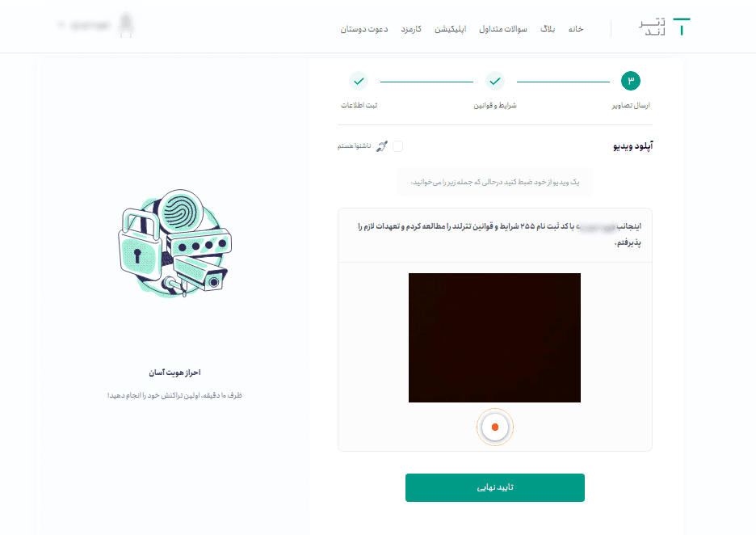The width and height of the screenshot is (756, 535).
Task: Start recording with the orange record button
Action: 494,427
